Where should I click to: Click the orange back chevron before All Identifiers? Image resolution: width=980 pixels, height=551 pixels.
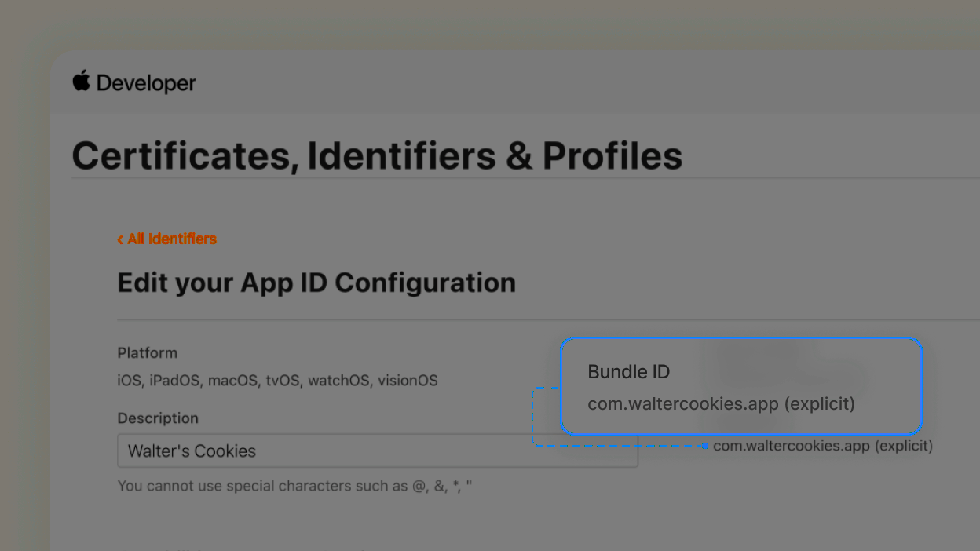(x=120, y=239)
